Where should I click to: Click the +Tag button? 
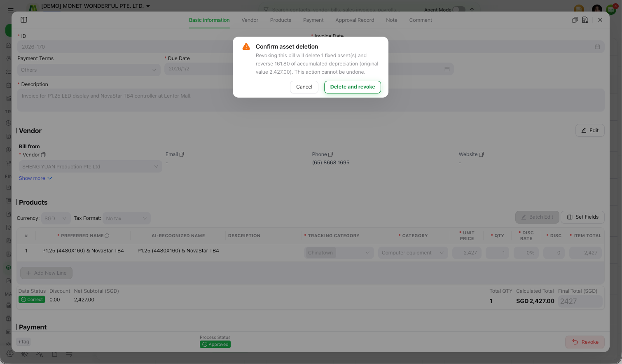tap(23, 342)
